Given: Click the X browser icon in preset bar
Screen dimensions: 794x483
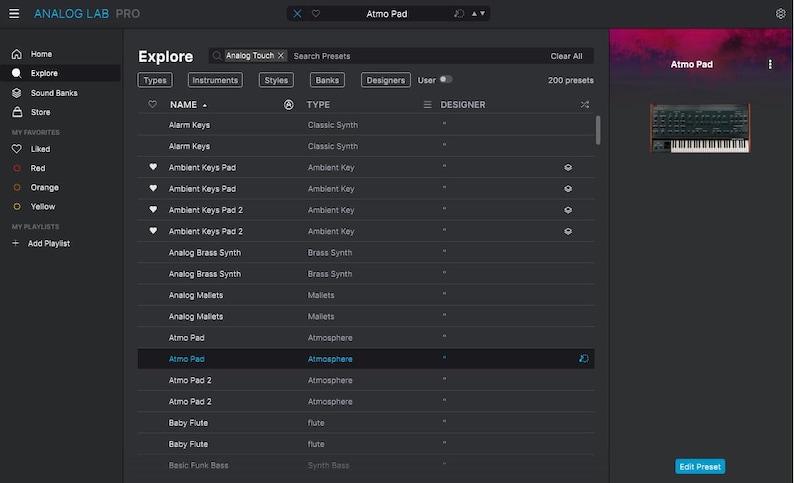Looking at the screenshot, I should (297, 14).
